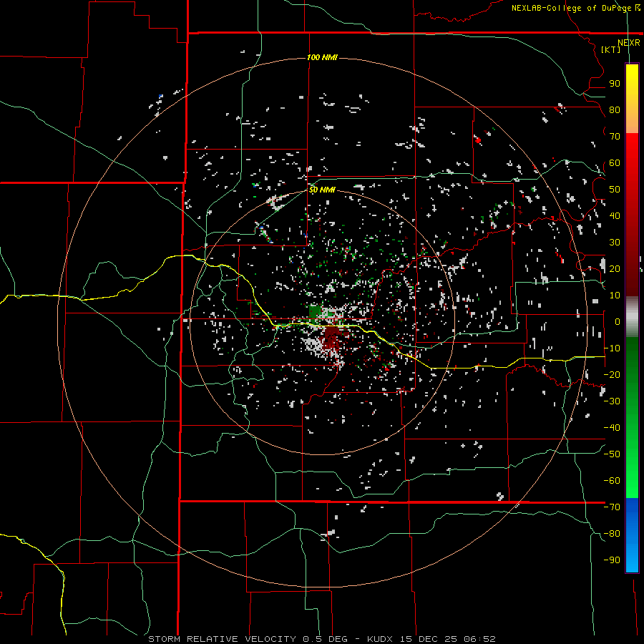Select the dark green color bar segment

632,370
